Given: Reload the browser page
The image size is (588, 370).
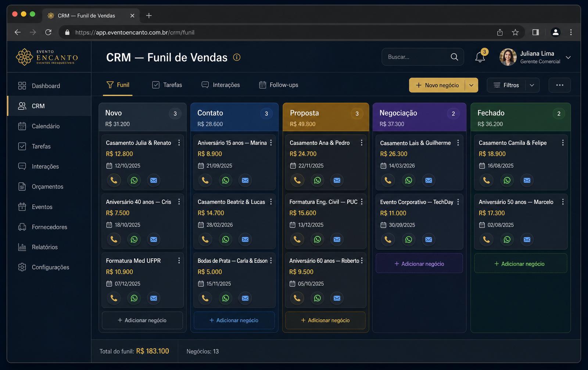Looking at the screenshot, I should pyautogui.click(x=48, y=32).
